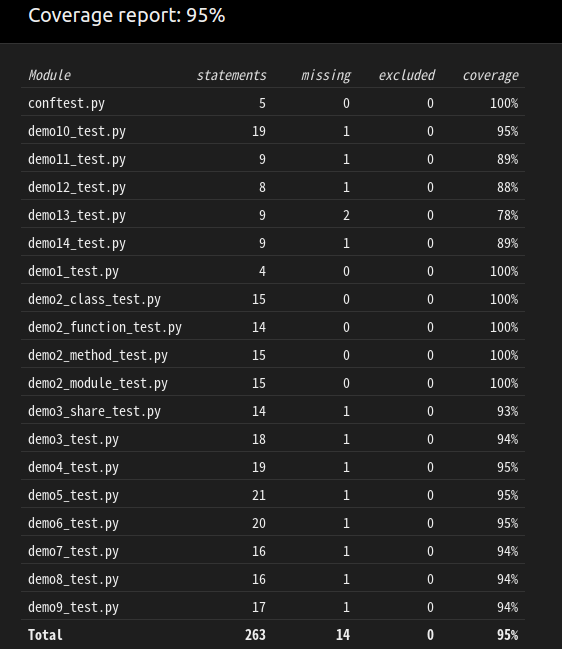562x649 pixels.
Task: Open demo5_test.py module link
Action: 73,495
